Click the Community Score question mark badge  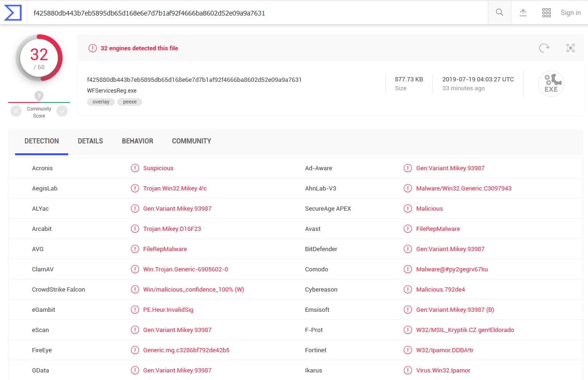39,96
